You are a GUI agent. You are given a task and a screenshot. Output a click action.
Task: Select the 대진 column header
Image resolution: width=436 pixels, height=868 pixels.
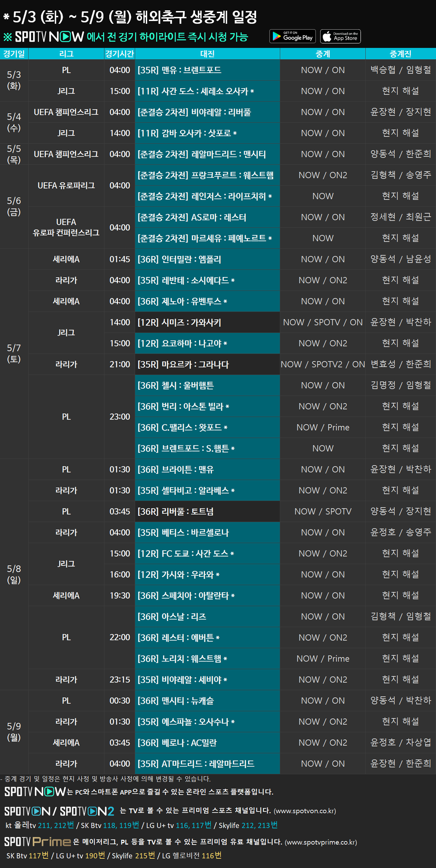[x=207, y=54]
